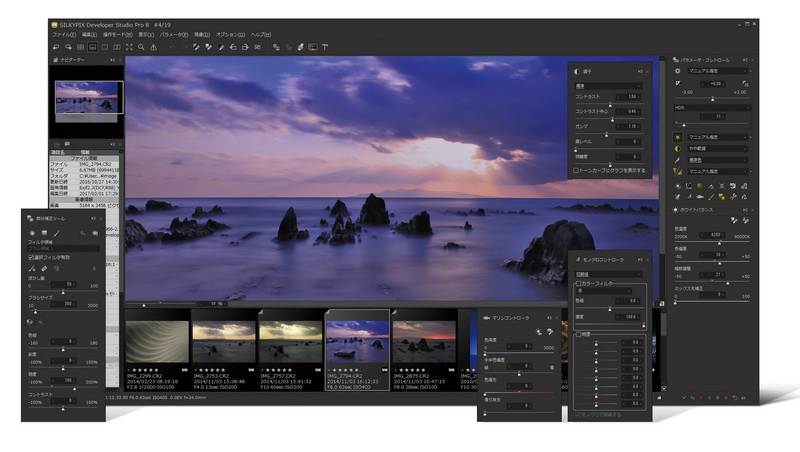Toggle the '選択フィルタ有効' checkbox

click(31, 257)
